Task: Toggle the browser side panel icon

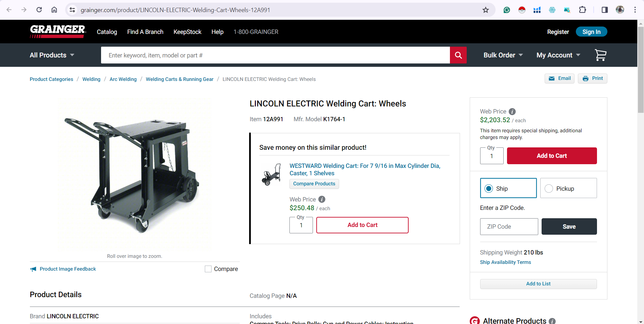Action: 605,10
